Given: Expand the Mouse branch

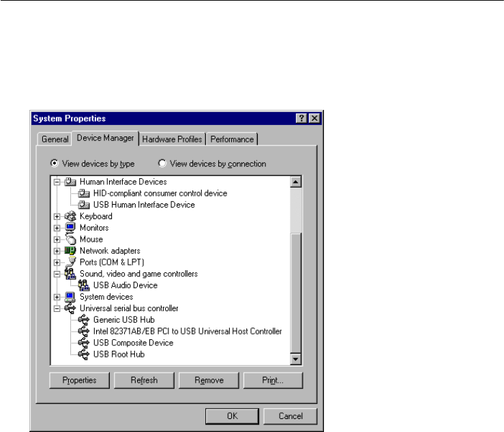Looking at the screenshot, I should (x=57, y=240).
